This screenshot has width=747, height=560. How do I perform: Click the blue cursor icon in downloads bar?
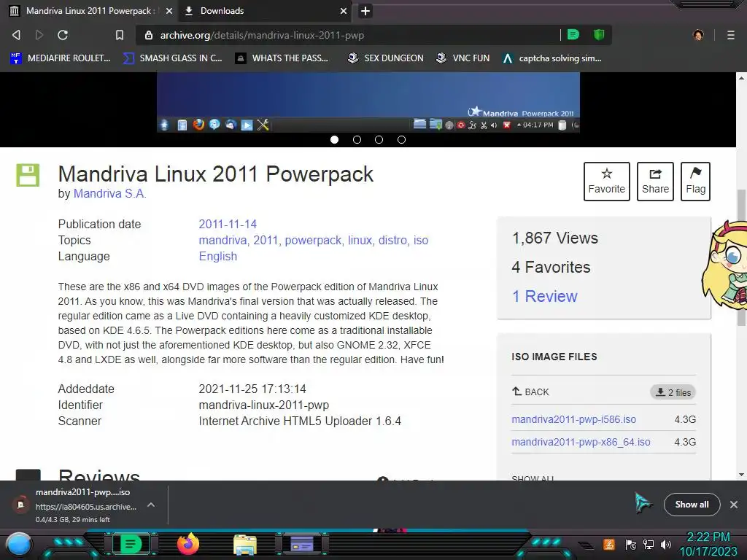643,503
